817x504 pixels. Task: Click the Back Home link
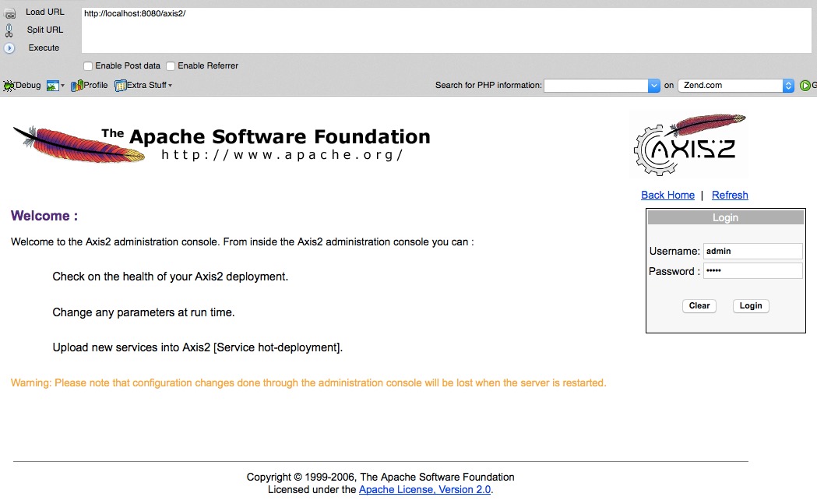(667, 195)
